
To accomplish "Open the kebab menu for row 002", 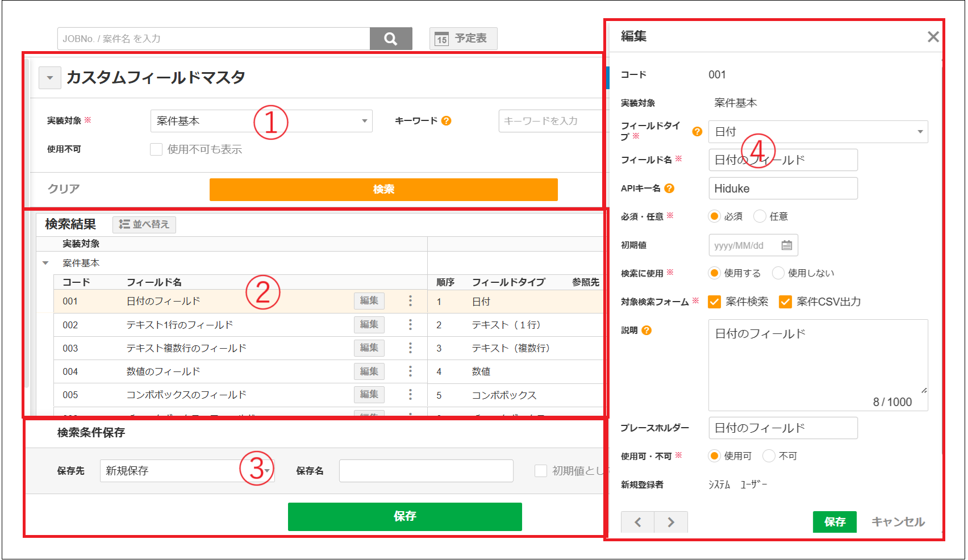I will point(410,325).
